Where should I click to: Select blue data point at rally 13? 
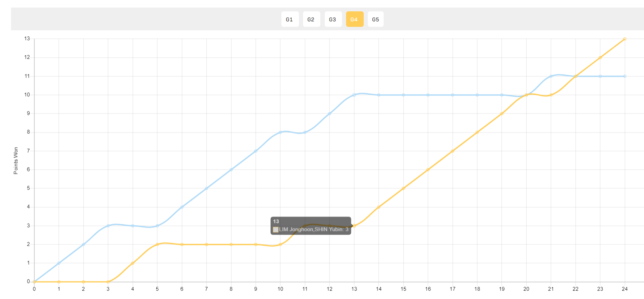(x=354, y=95)
